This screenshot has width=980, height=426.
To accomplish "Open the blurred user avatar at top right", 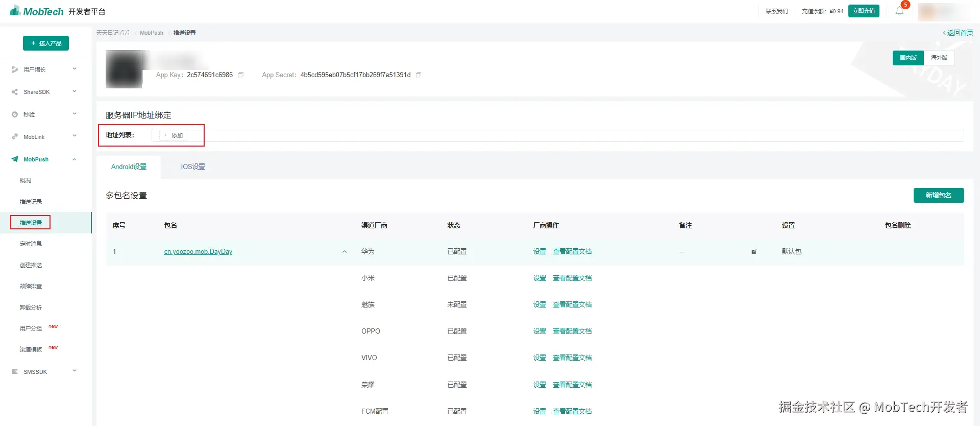I will pyautogui.click(x=943, y=11).
